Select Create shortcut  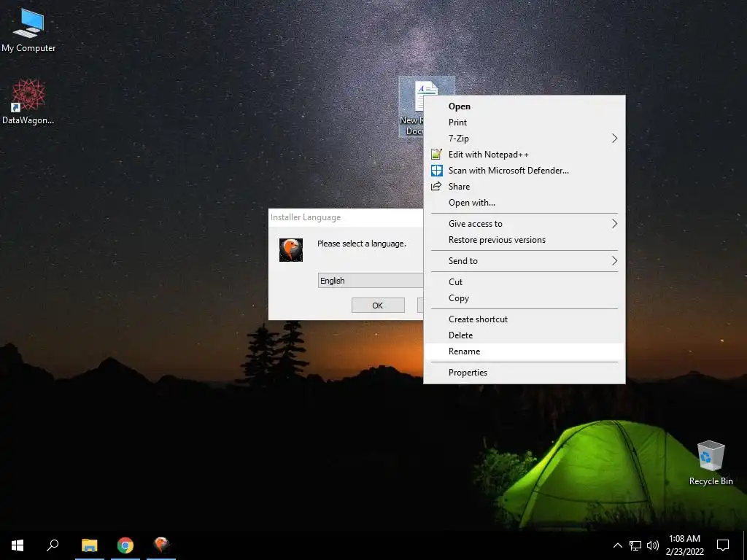[524, 319]
